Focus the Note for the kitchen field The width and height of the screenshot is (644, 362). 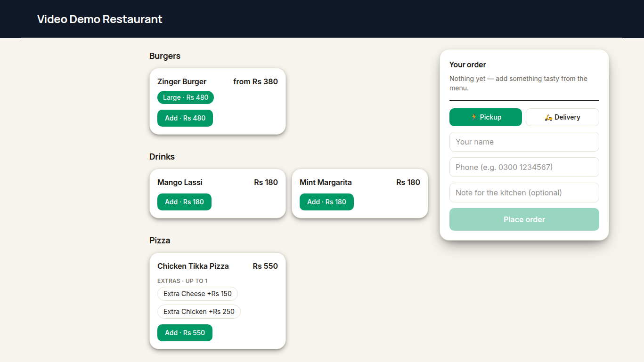pyautogui.click(x=524, y=193)
